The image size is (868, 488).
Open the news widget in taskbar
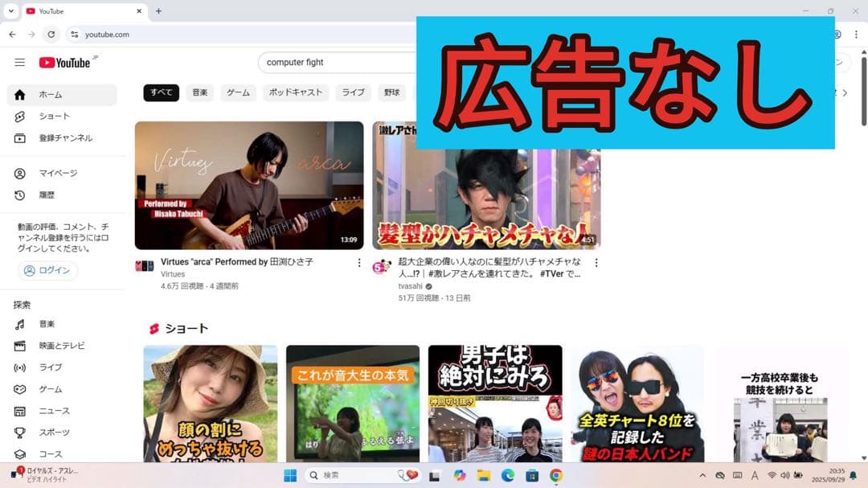(x=45, y=475)
